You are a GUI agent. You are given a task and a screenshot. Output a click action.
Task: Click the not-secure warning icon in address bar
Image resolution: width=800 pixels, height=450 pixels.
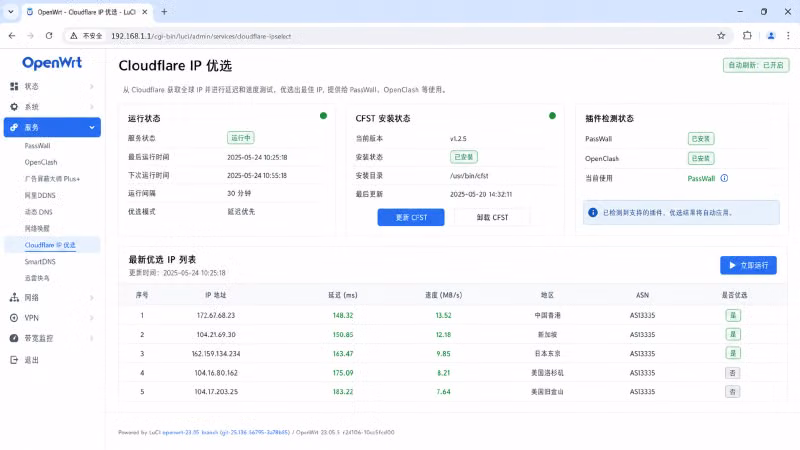click(73, 36)
